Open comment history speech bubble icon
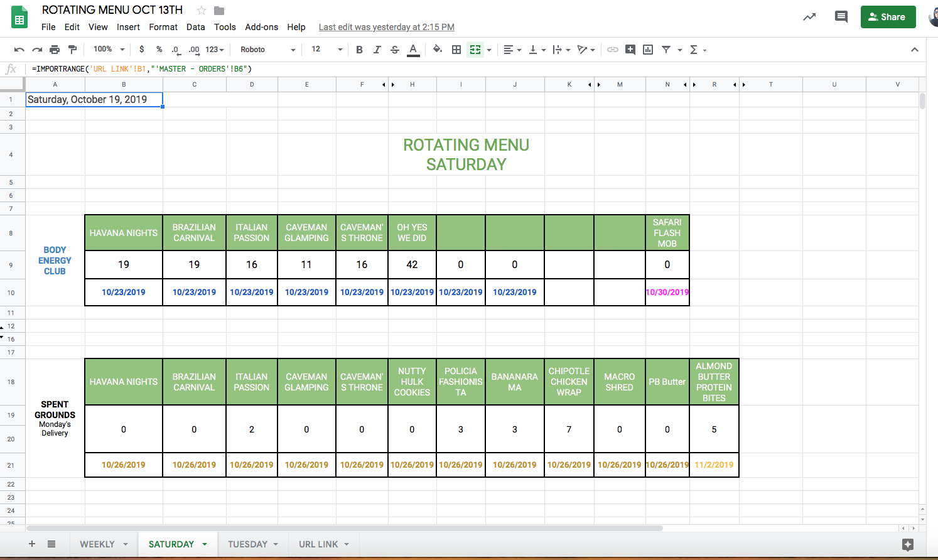The image size is (938, 560). pos(841,17)
